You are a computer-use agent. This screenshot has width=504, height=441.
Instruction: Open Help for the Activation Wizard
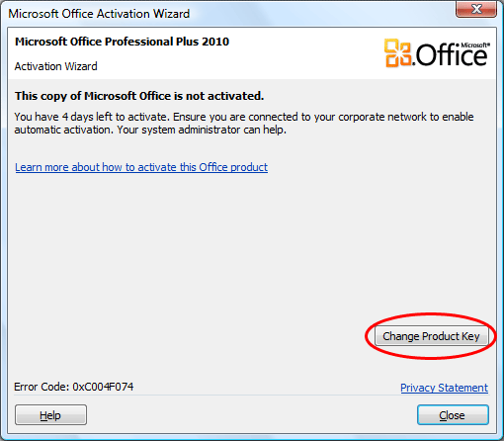[x=50, y=415]
